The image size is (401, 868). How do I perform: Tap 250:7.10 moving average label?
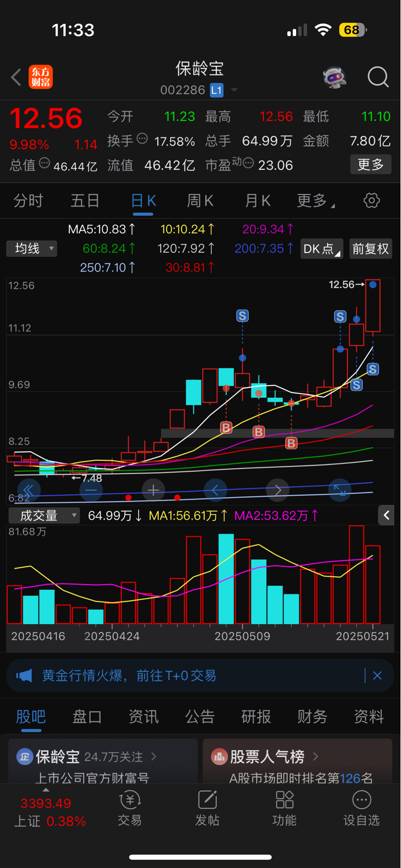107,267
